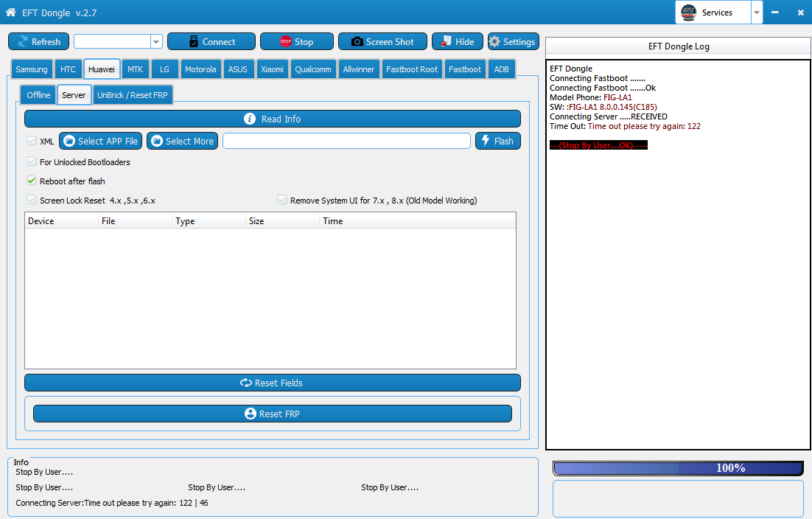Open the port selection dropdown arrow
This screenshot has height=519, width=812.
tap(156, 42)
